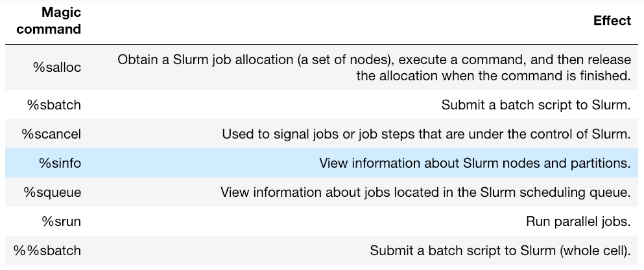The width and height of the screenshot is (644, 270).
Task: Click the %srun magic command
Action: pyautogui.click(x=62, y=221)
